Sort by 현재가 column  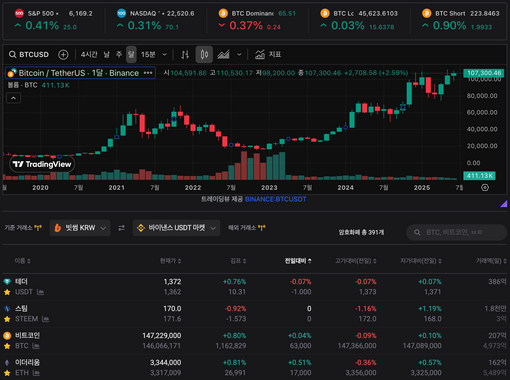click(x=170, y=261)
